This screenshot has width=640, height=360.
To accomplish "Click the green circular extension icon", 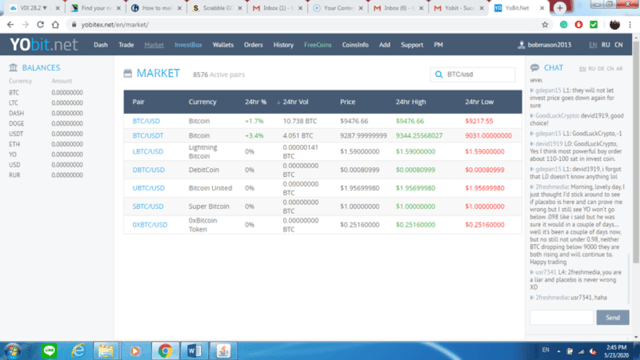I will click(564, 24).
